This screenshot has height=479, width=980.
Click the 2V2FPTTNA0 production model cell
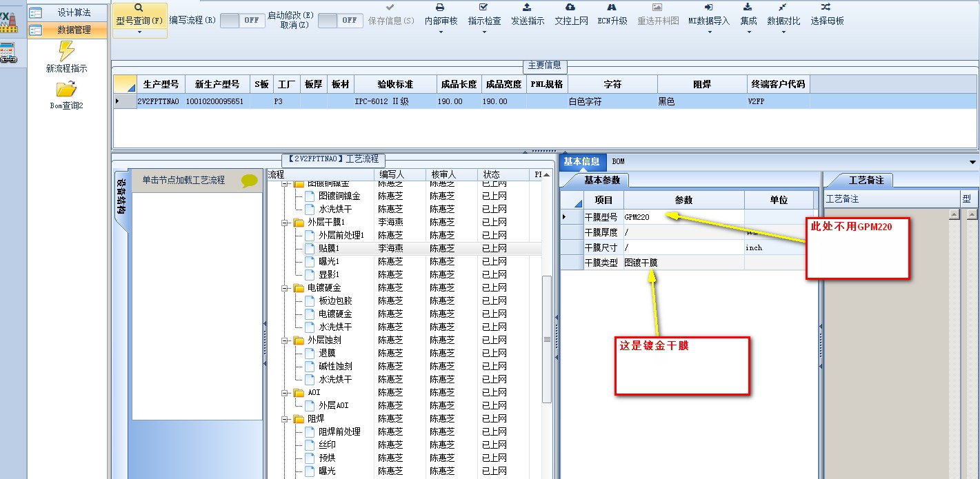point(160,101)
